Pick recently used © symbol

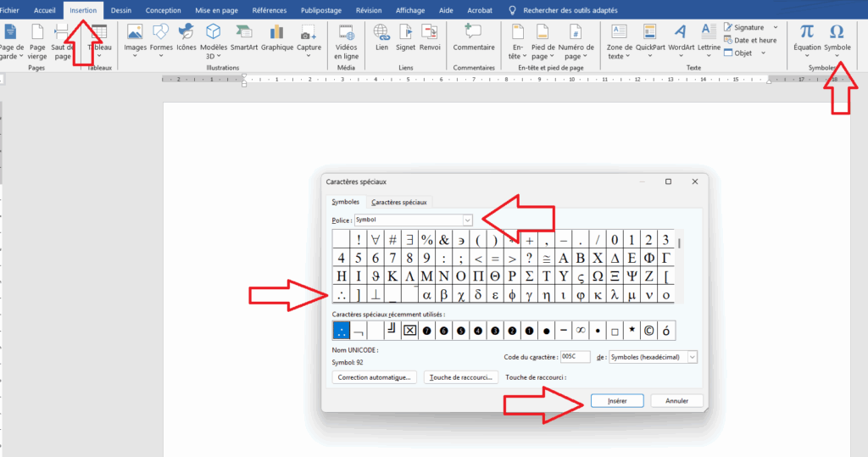point(648,331)
